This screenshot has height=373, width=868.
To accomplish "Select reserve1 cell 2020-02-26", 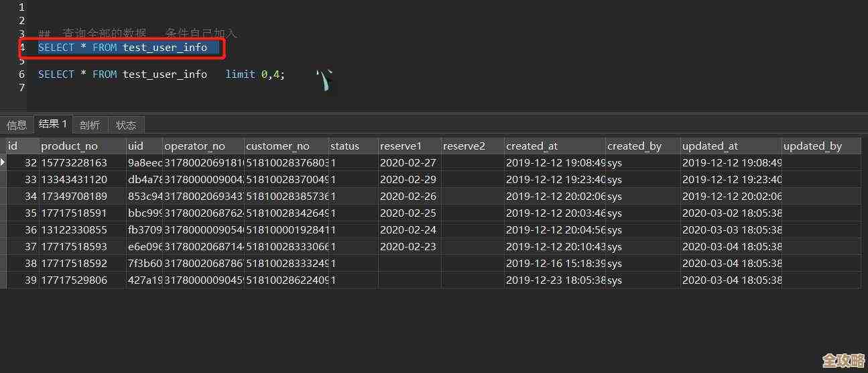I will [410, 197].
